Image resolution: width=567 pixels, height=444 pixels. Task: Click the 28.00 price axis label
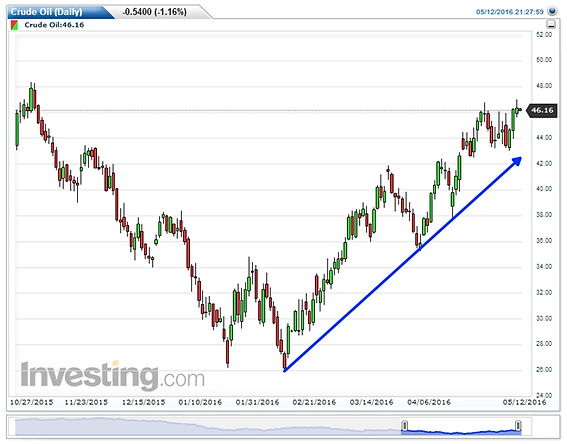(x=544, y=343)
